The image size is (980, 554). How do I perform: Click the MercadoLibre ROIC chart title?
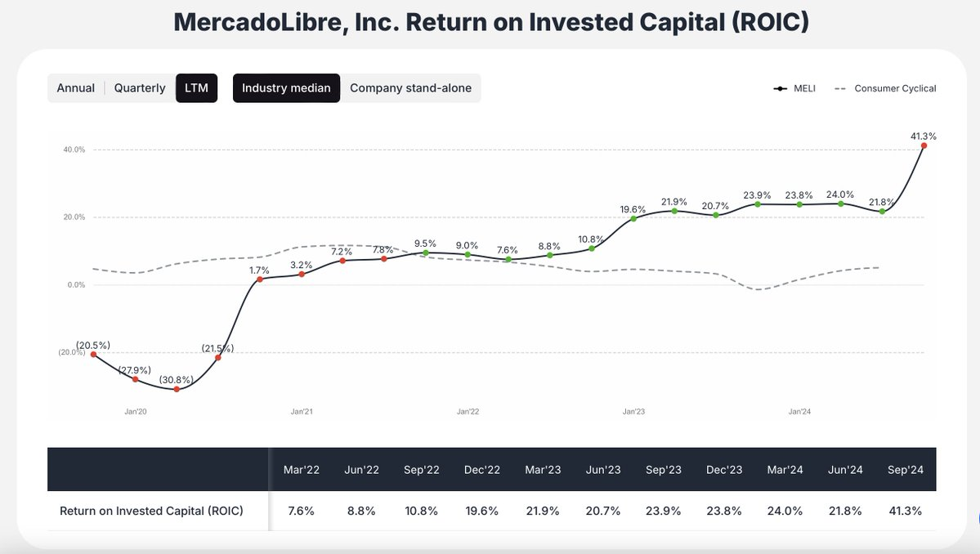[490, 21]
